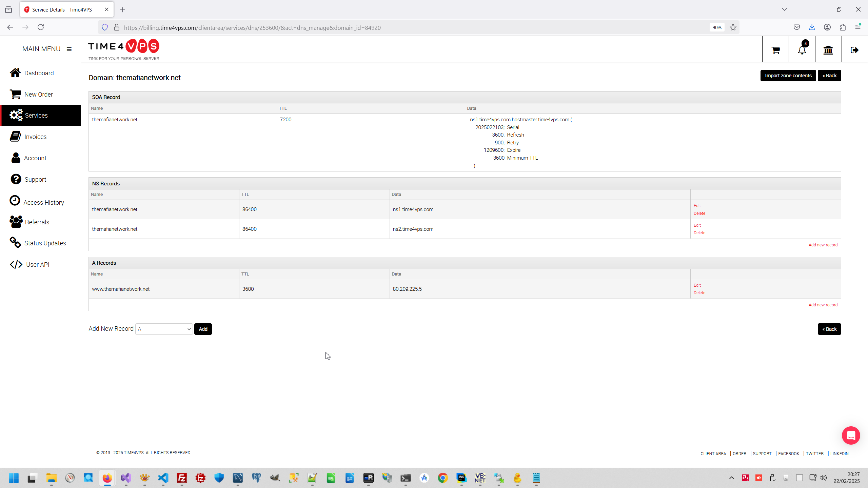Expand the Firefox tab list chevron
Screen dimensions: 868x488
point(784,9)
